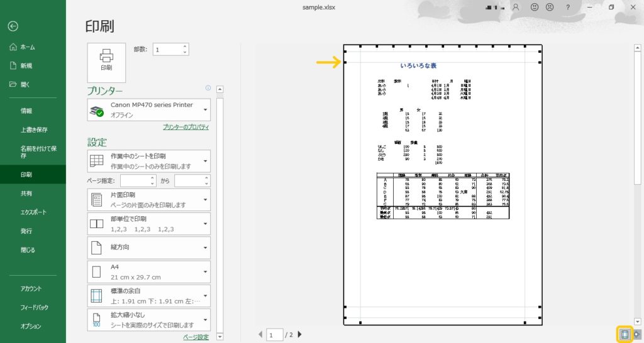Increase the copies count (部数) spinner
Viewport: 644px width, 343px height.
tap(184, 46)
